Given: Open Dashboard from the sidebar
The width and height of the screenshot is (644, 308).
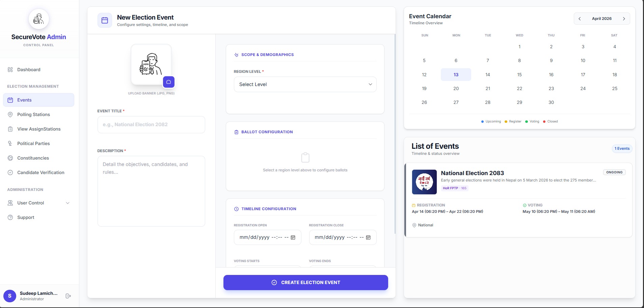Looking at the screenshot, I should [29, 70].
